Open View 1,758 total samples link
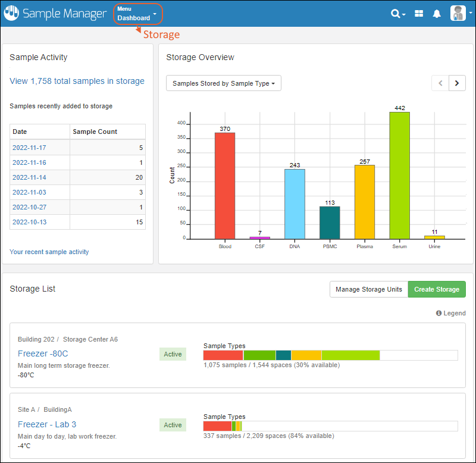This screenshot has width=476, height=463. (77, 81)
